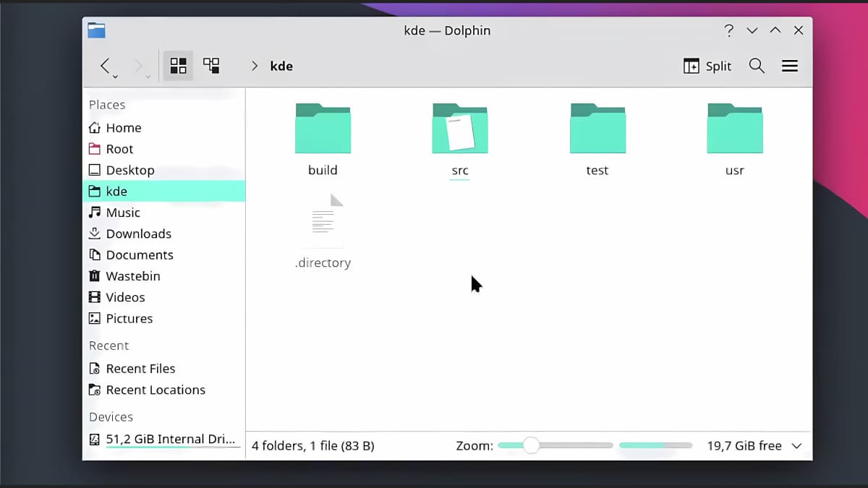
Task: Open Documents in Places
Action: (164, 254)
